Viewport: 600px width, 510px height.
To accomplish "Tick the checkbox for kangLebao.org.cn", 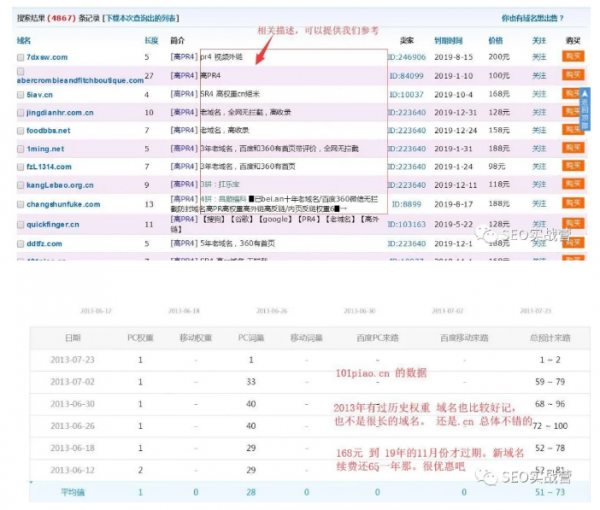I will (x=21, y=186).
